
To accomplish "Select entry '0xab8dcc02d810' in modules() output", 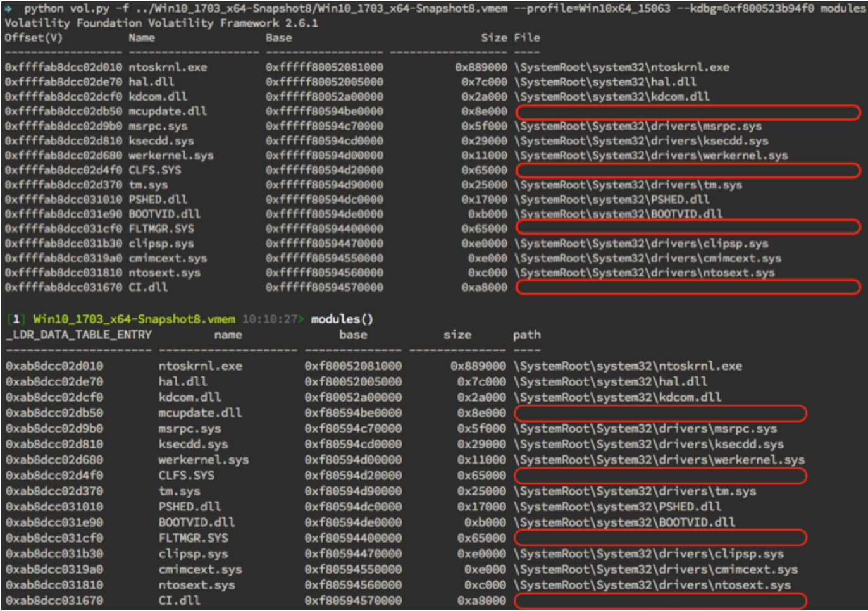I will pyautogui.click(x=54, y=444).
